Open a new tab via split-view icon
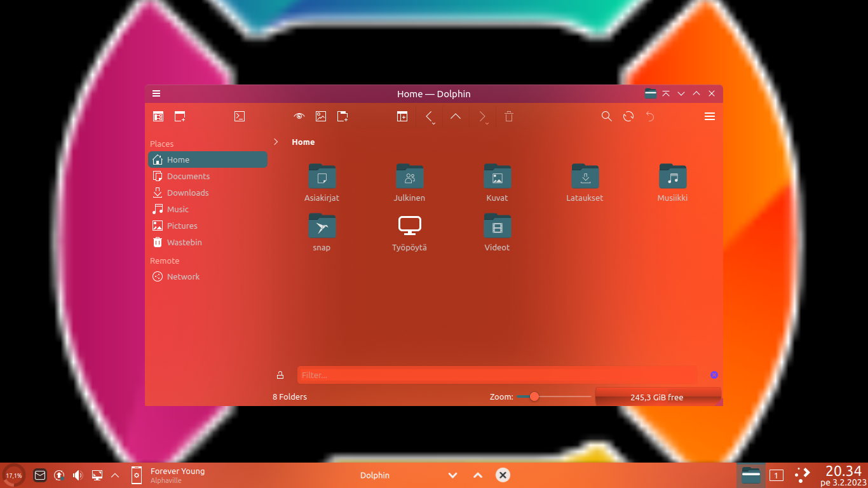Screen dimensions: 868x488 pos(402,116)
